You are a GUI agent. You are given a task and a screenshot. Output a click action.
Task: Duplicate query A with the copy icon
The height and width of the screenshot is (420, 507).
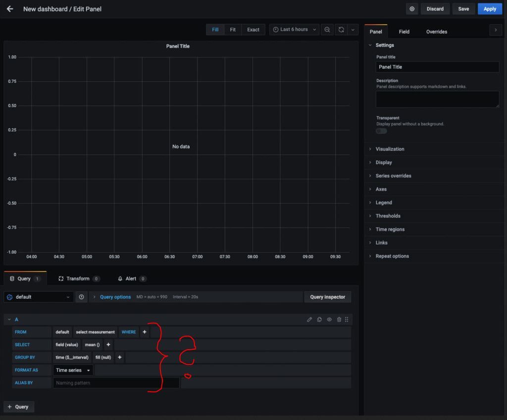[x=319, y=319]
